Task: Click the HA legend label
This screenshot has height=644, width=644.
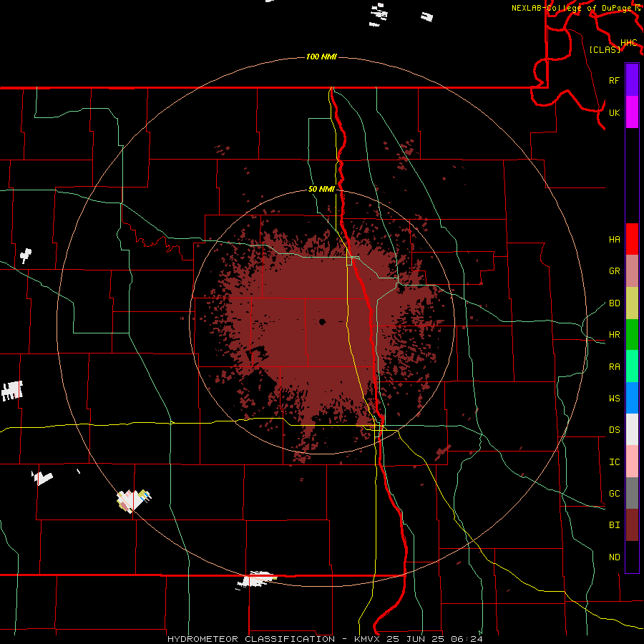Action: (x=614, y=239)
